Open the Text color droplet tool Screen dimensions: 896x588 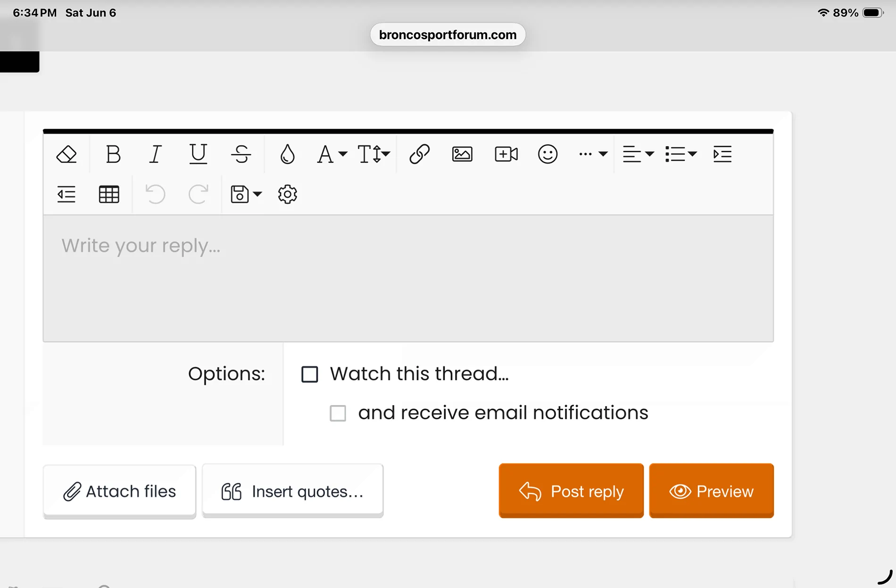287,154
